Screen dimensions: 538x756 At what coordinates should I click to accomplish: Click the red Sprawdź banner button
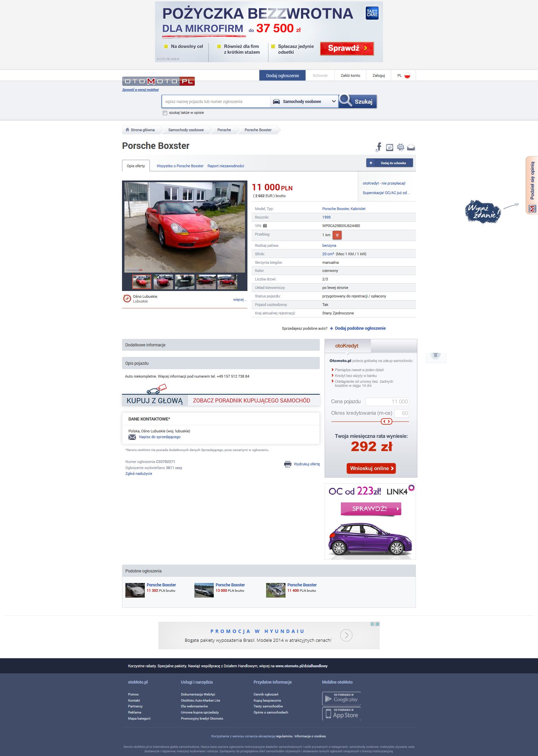pyautogui.click(x=347, y=48)
